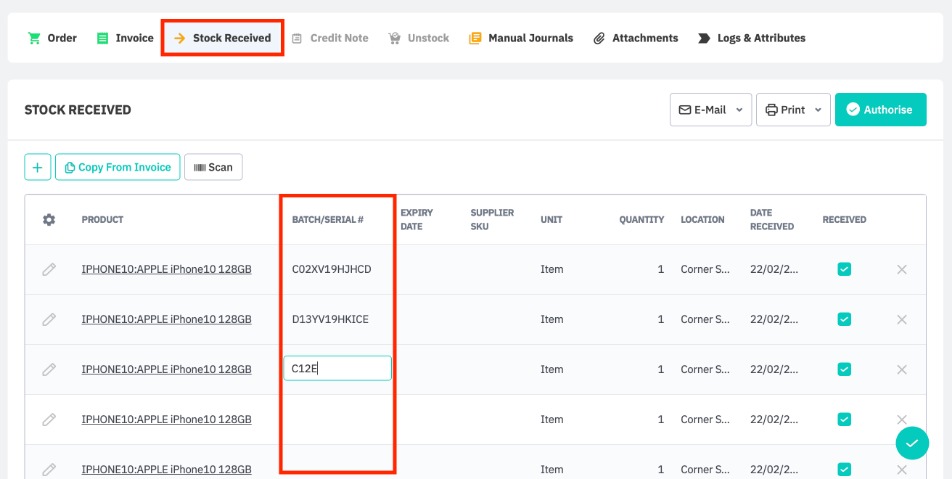Expand the Print dropdown
This screenshot has height=479, width=952.
click(793, 110)
